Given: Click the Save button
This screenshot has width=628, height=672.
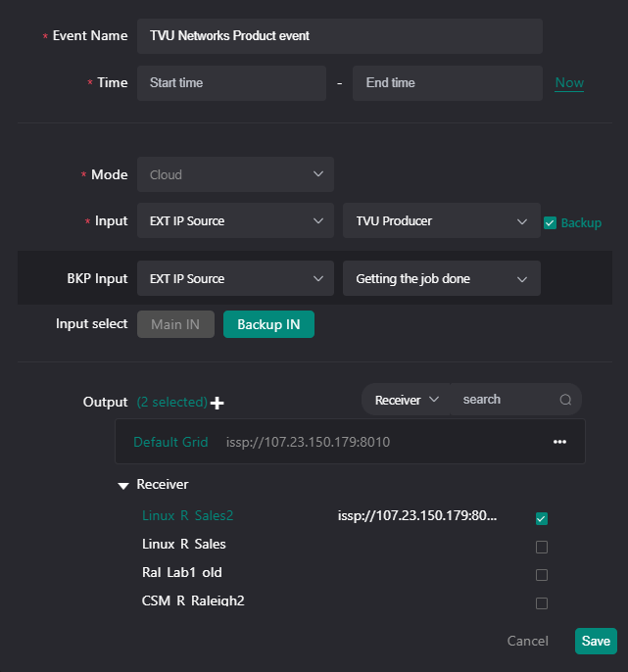Looking at the screenshot, I should [x=596, y=641].
